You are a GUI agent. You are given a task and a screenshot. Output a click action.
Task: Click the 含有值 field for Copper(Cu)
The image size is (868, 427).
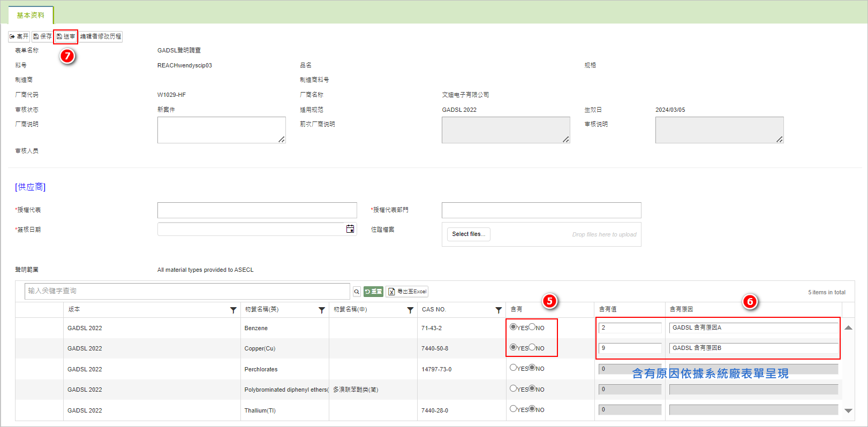(x=630, y=348)
